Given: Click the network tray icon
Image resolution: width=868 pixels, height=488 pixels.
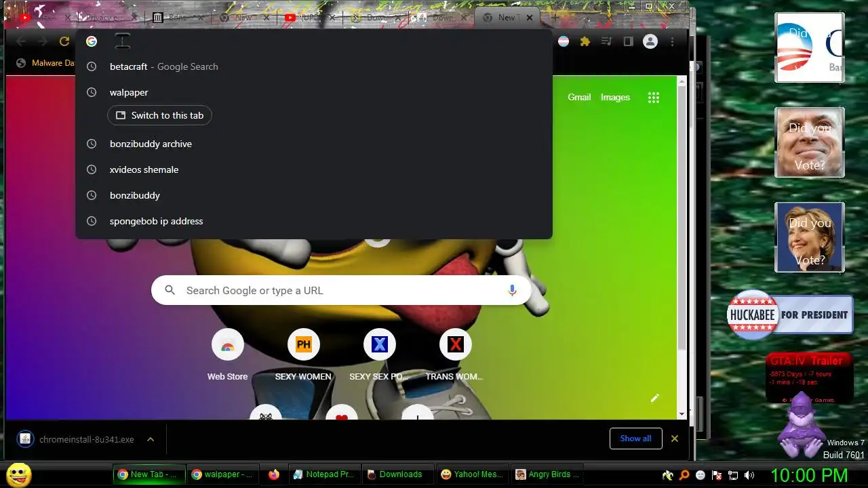Looking at the screenshot, I should [x=733, y=475].
